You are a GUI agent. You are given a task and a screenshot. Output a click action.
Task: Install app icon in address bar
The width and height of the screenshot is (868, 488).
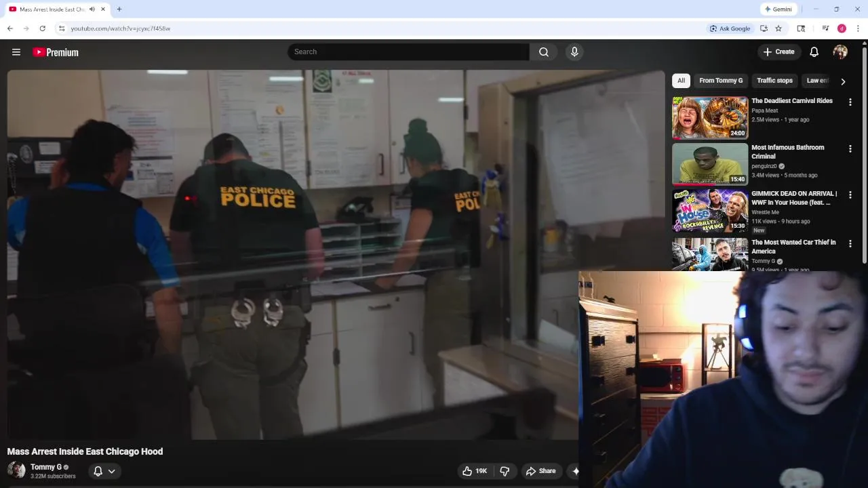(x=764, y=28)
